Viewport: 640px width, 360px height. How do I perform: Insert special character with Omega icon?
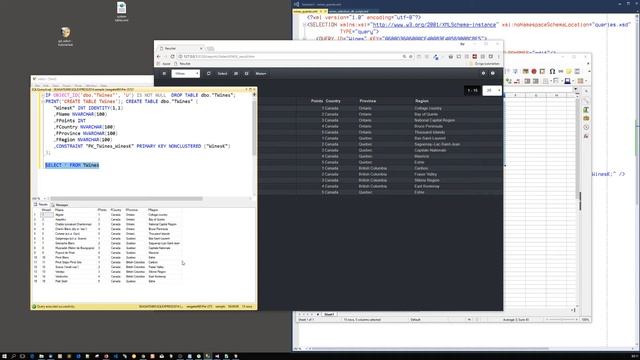click(552, 71)
